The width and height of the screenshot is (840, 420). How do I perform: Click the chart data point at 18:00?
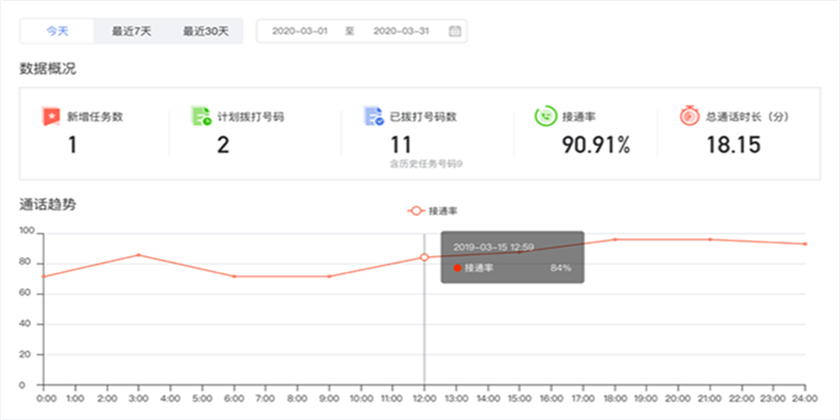click(x=614, y=239)
